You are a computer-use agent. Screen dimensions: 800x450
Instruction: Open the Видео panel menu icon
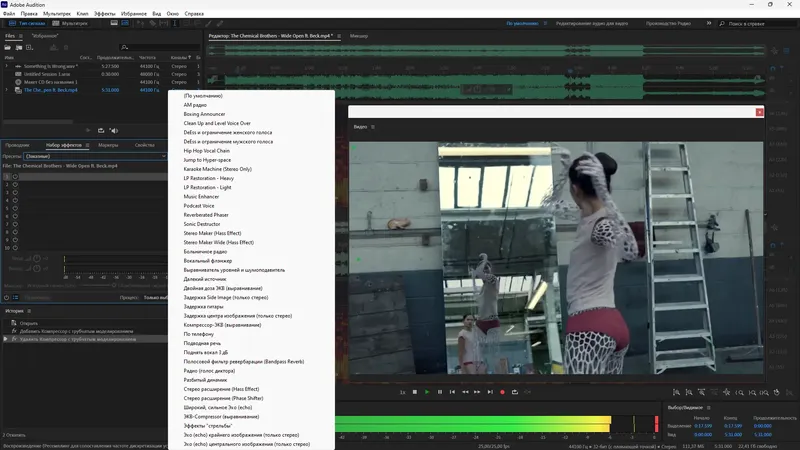click(x=373, y=127)
